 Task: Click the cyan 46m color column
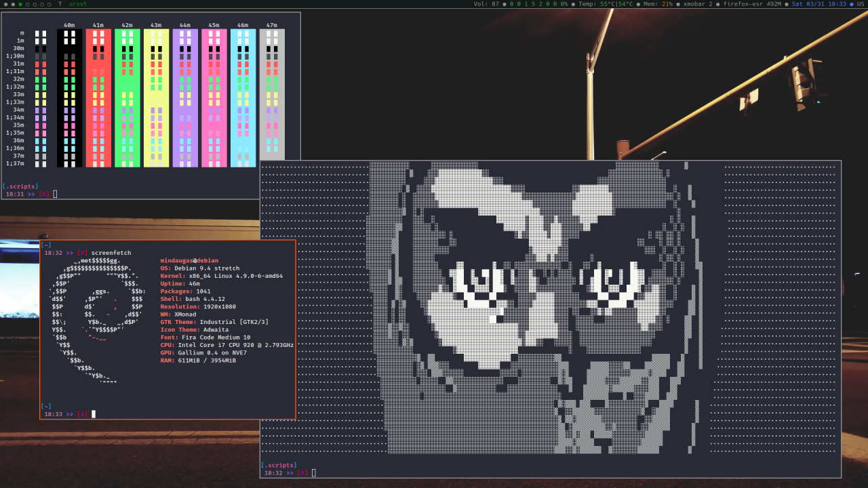click(243, 98)
